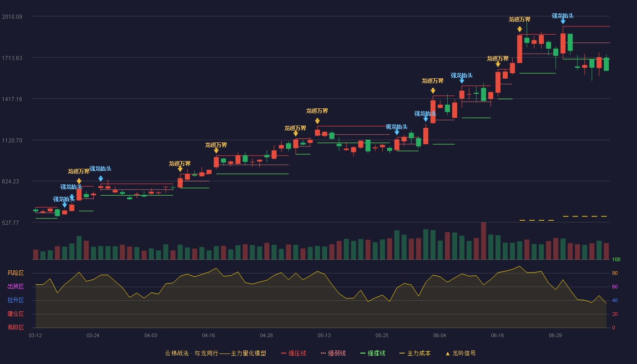Click the 04-28 date label
The width and height of the screenshot is (637, 364).
click(x=266, y=335)
